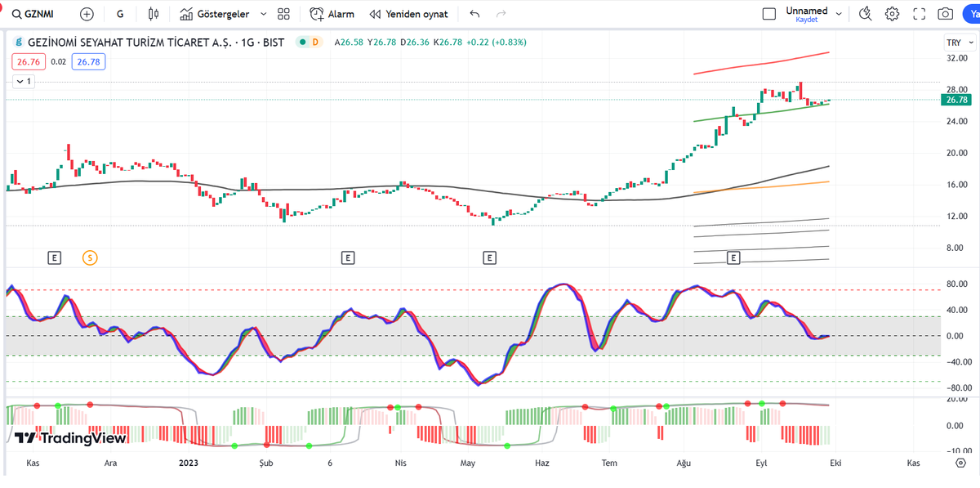
Task: Click the Ağu label on time axis
Action: [684, 463]
